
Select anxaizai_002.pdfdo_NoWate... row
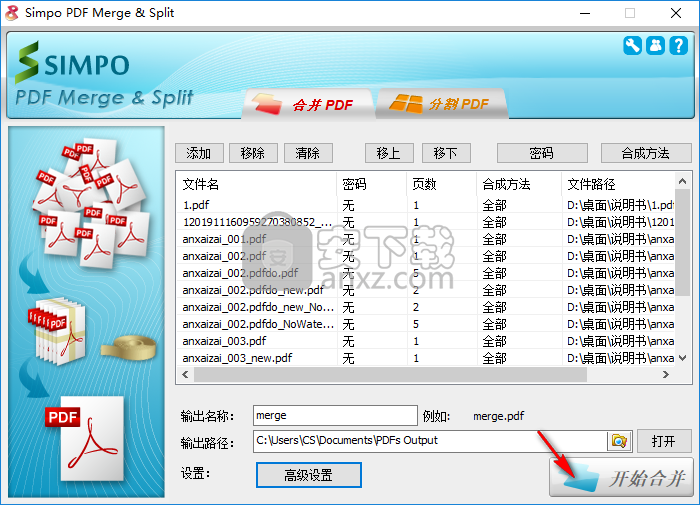tap(426, 324)
